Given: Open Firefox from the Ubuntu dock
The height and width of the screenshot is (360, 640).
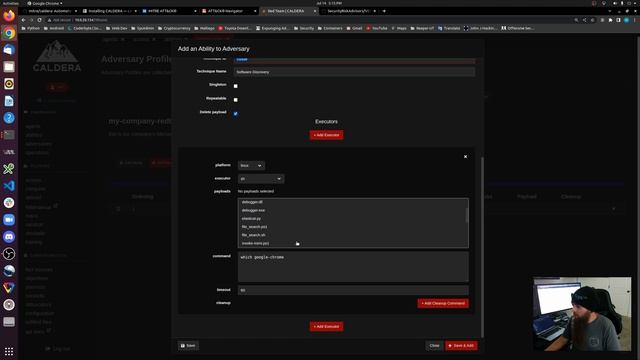Looking at the screenshot, I should click(9, 16).
